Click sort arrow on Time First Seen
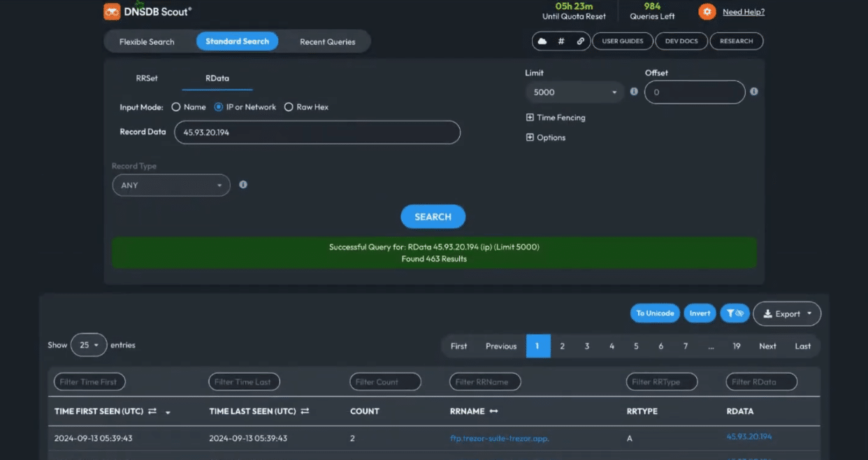 pyautogui.click(x=168, y=412)
